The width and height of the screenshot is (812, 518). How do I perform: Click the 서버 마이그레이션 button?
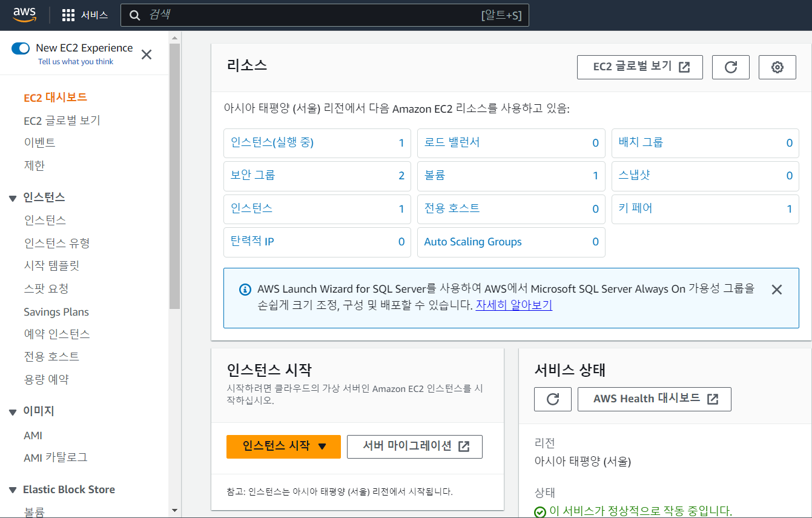click(415, 447)
